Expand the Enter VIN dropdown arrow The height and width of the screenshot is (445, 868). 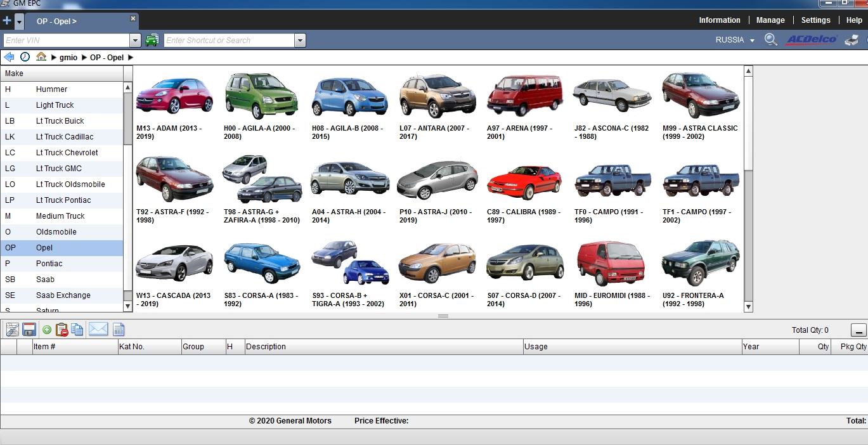(135, 41)
